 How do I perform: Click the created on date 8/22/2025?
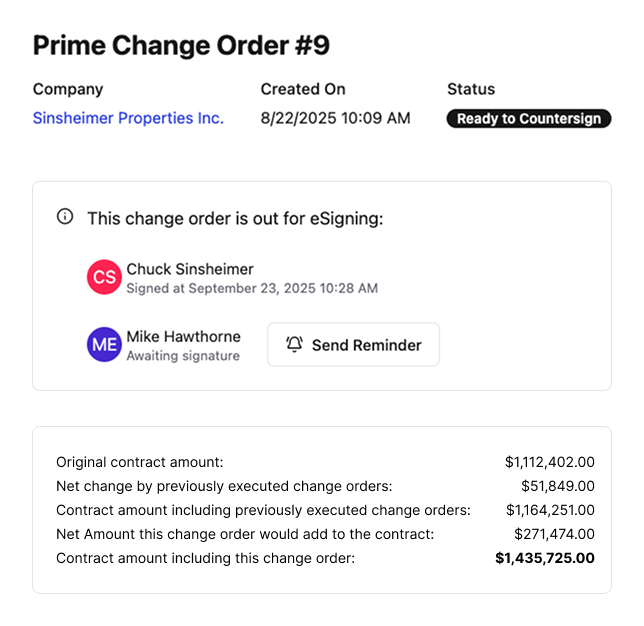click(335, 118)
